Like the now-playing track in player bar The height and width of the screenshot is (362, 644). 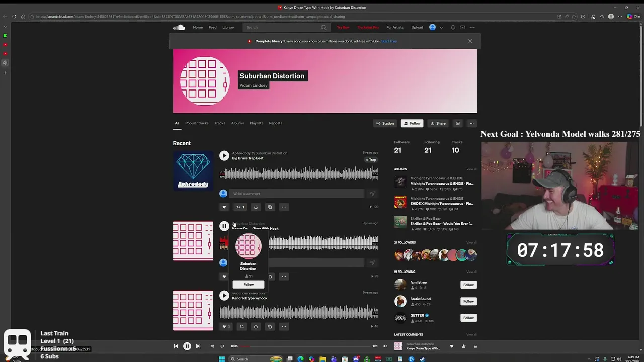click(x=451, y=346)
